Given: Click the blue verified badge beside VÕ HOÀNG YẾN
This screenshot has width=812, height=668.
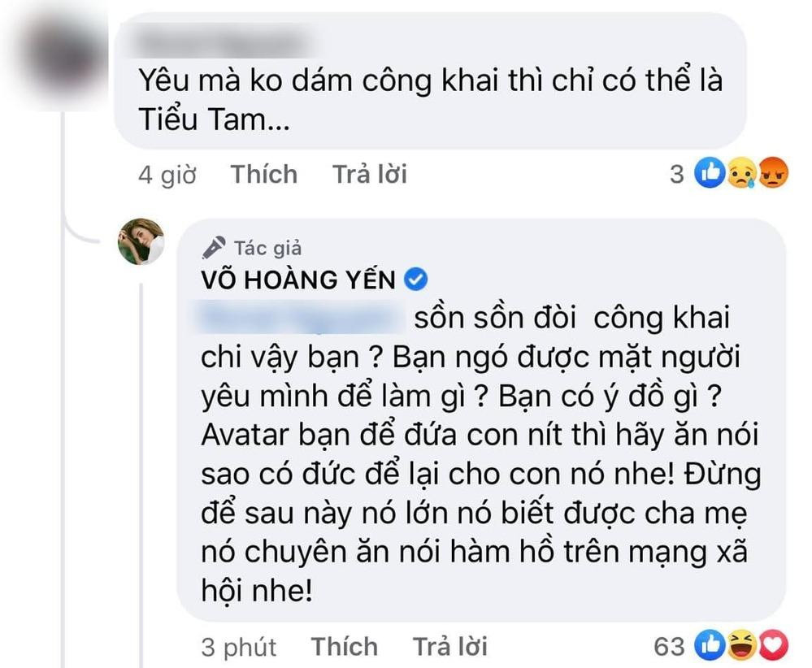Looking at the screenshot, I should pyautogui.click(x=416, y=280).
